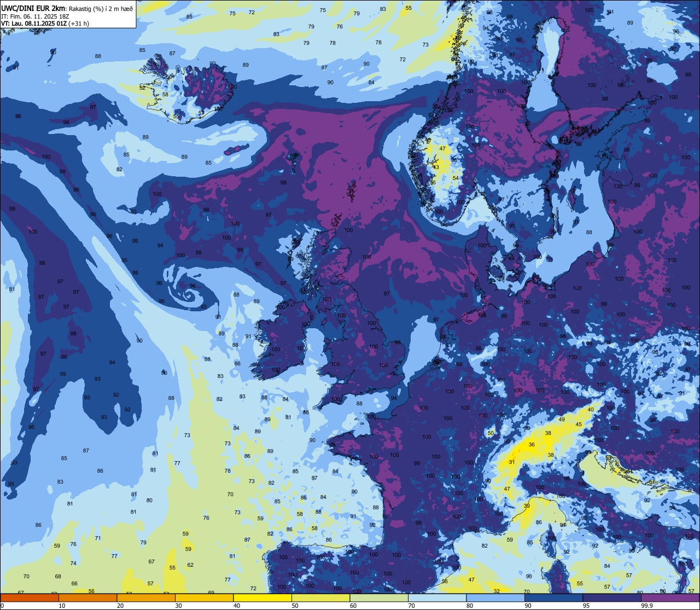Click the humidity value 31 in the Alps
The height and width of the screenshot is (610, 700).
(x=512, y=462)
